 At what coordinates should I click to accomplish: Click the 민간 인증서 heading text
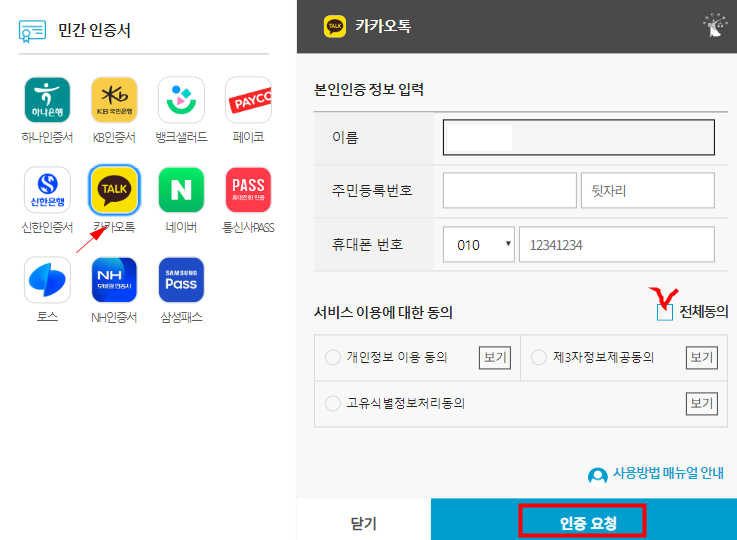coord(94,31)
